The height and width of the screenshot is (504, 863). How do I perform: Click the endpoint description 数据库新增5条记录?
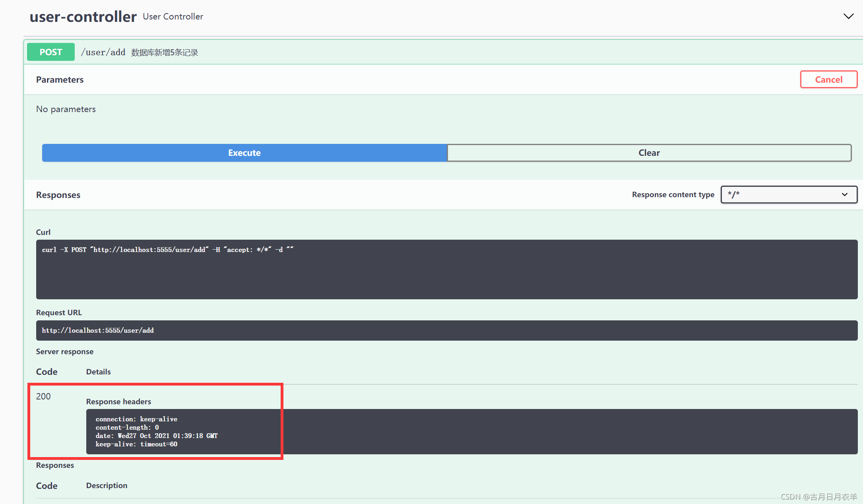(x=165, y=52)
